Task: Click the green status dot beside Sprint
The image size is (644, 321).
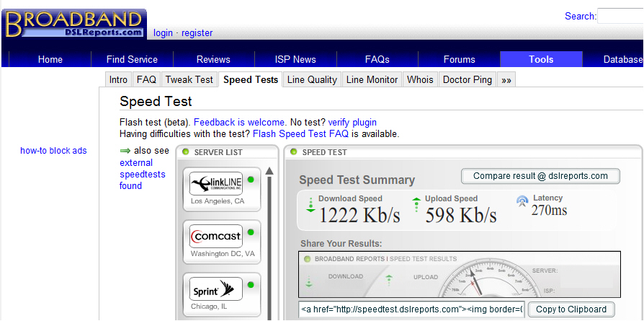Action: click(251, 285)
